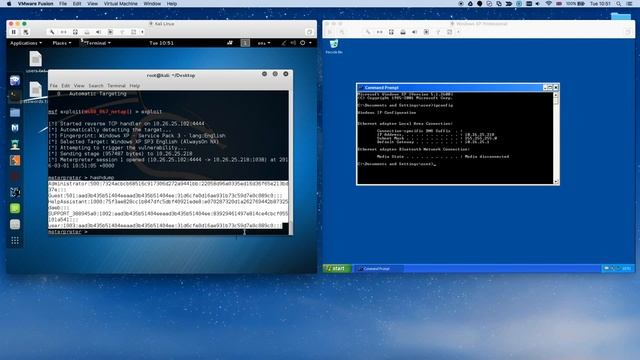The width and height of the screenshot is (640, 360).
Task: Open the Help menu in Kali terminal
Action: [135, 86]
